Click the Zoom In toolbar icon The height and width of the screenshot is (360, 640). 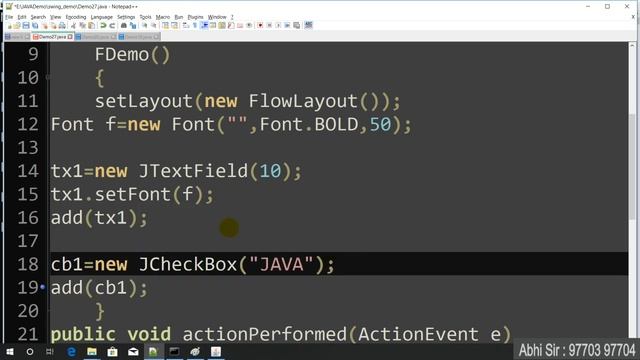144,25
